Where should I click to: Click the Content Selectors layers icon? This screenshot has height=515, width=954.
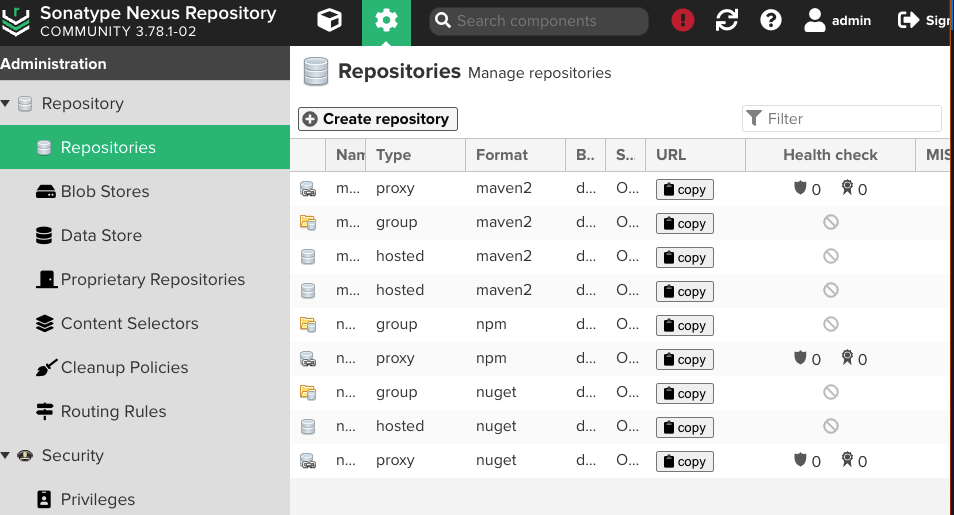tap(44, 323)
